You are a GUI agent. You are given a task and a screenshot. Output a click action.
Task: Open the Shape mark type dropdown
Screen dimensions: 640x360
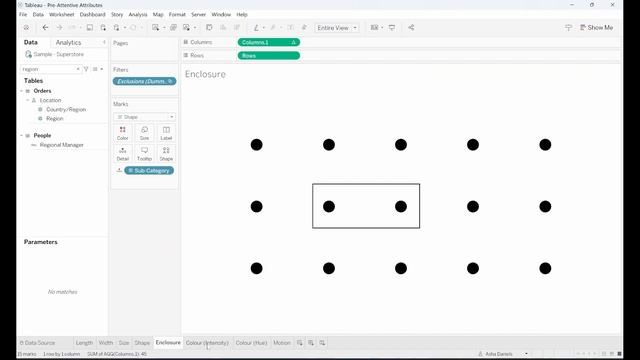click(144, 117)
